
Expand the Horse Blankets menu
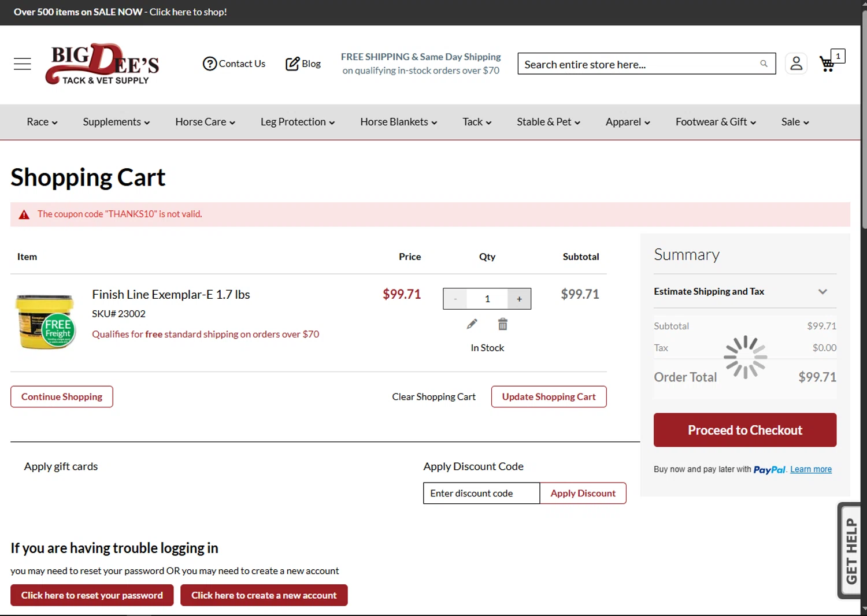399,122
